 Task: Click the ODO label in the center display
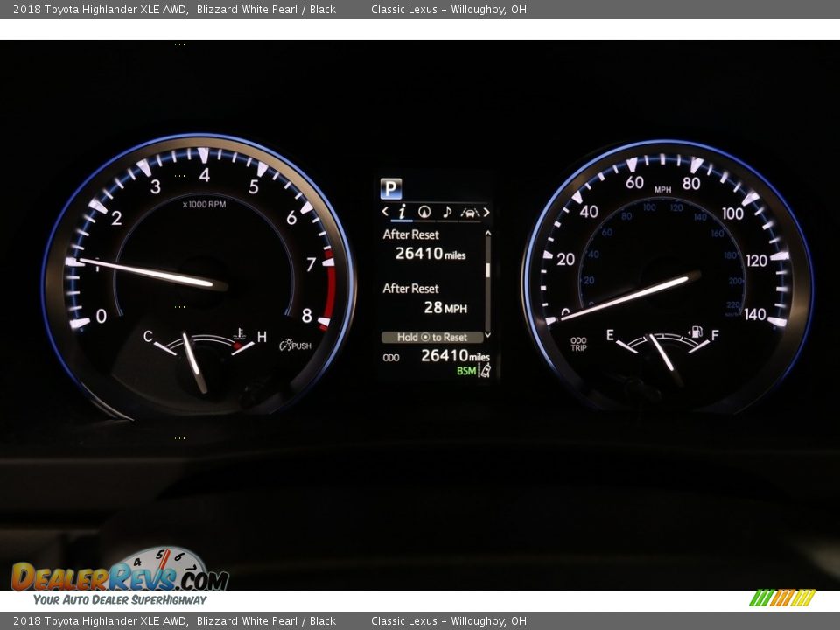(x=391, y=358)
